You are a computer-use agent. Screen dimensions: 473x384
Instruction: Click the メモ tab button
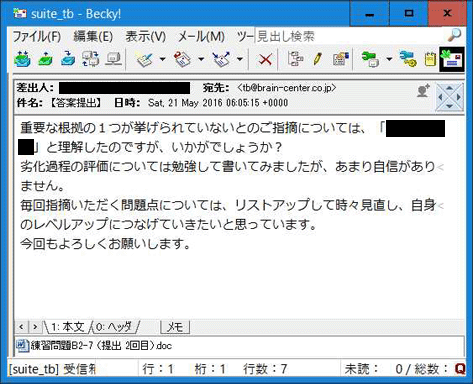click(x=175, y=327)
